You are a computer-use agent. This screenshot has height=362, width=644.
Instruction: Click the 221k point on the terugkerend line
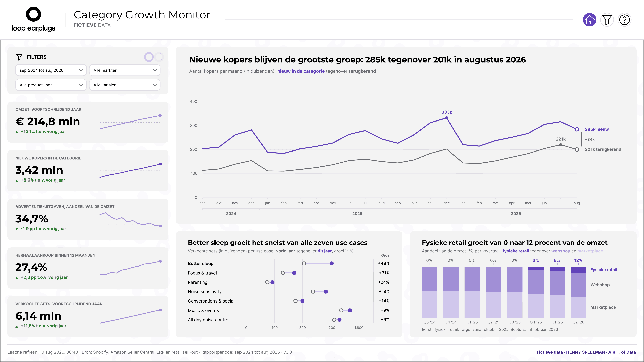pos(560,145)
